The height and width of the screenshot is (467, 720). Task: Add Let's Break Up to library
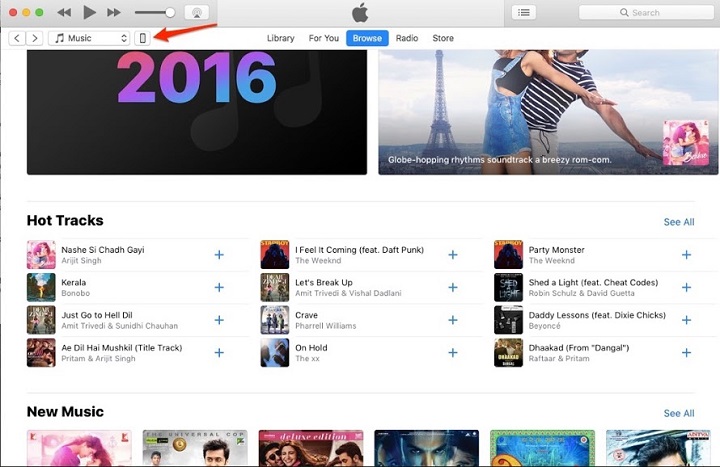point(453,287)
